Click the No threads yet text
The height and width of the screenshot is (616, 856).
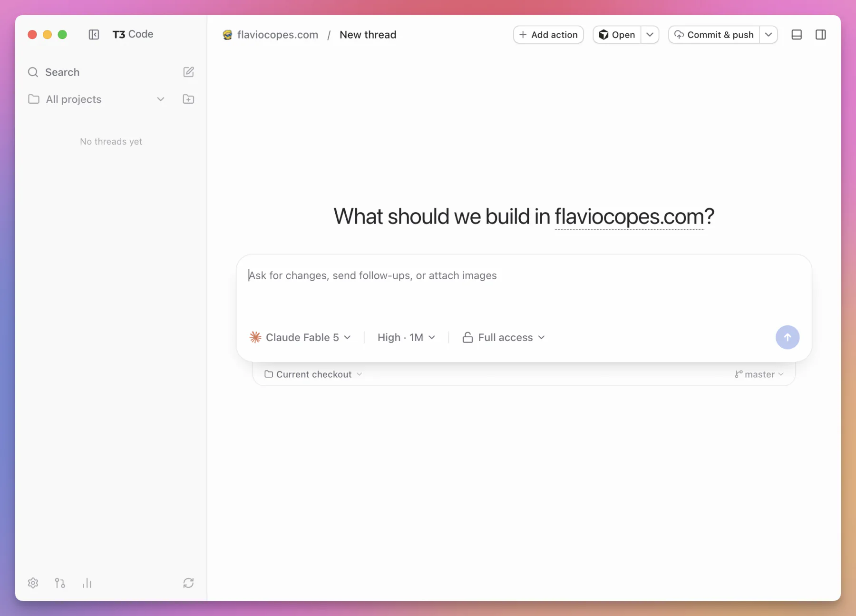pos(111,141)
